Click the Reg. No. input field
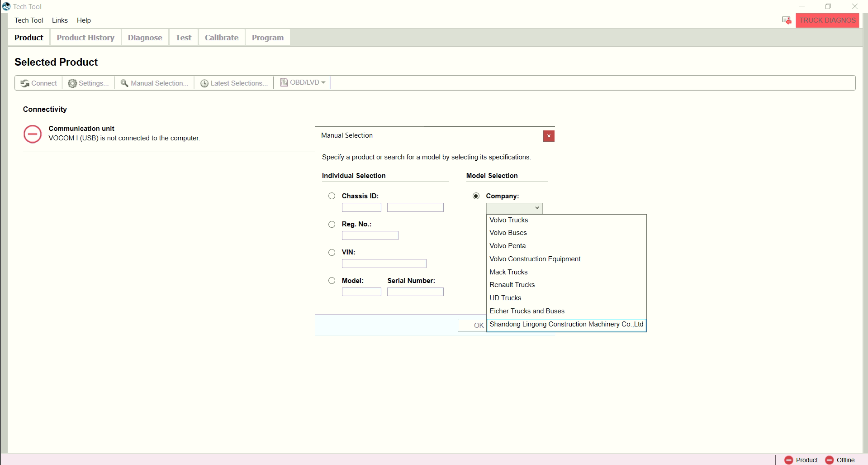 pos(370,235)
